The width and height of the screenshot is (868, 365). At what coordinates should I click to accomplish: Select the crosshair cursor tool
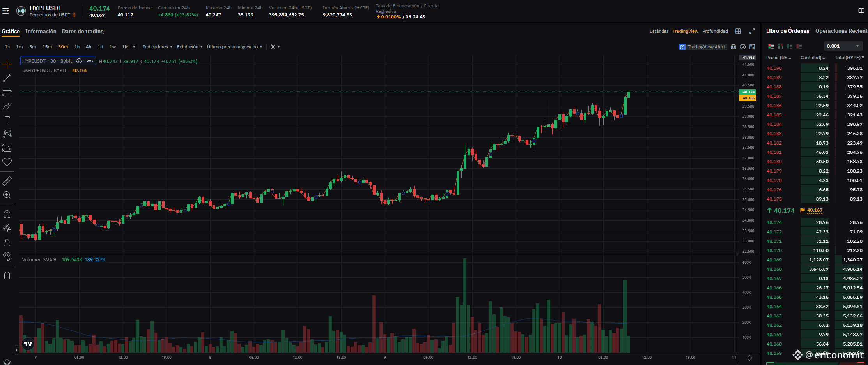coord(7,64)
